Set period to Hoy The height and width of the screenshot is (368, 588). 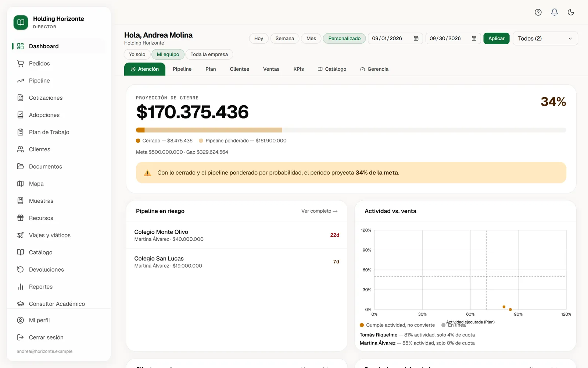[x=259, y=38]
